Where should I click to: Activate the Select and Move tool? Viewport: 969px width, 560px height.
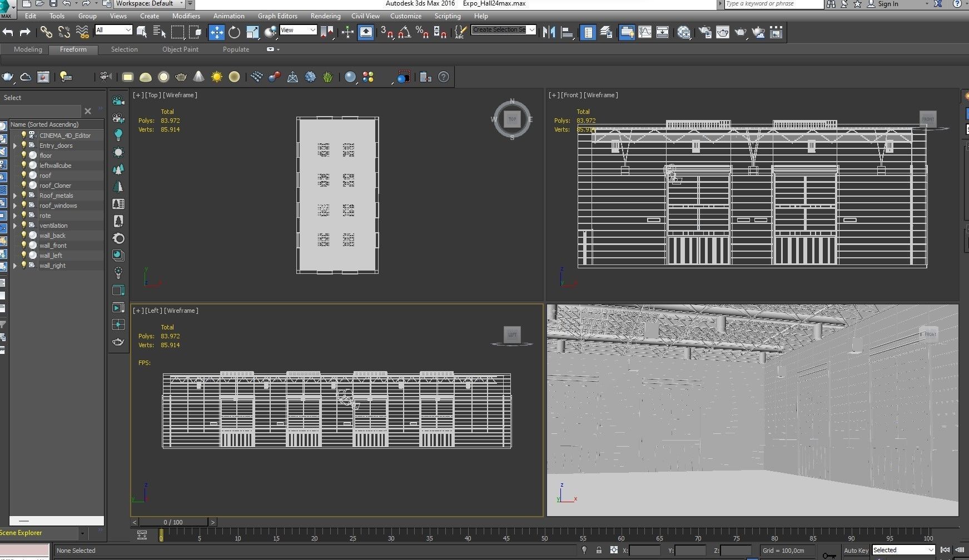(x=216, y=32)
